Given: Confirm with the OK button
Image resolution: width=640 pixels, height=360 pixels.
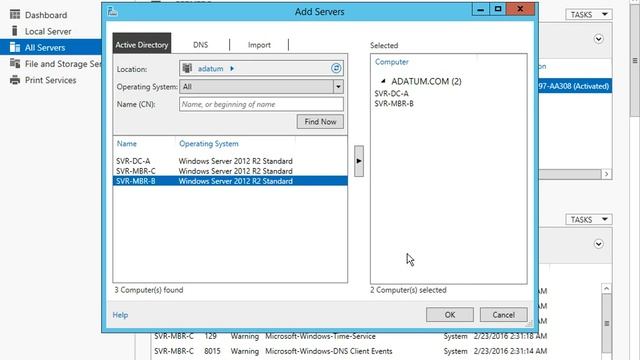Looking at the screenshot, I should click(450, 315).
